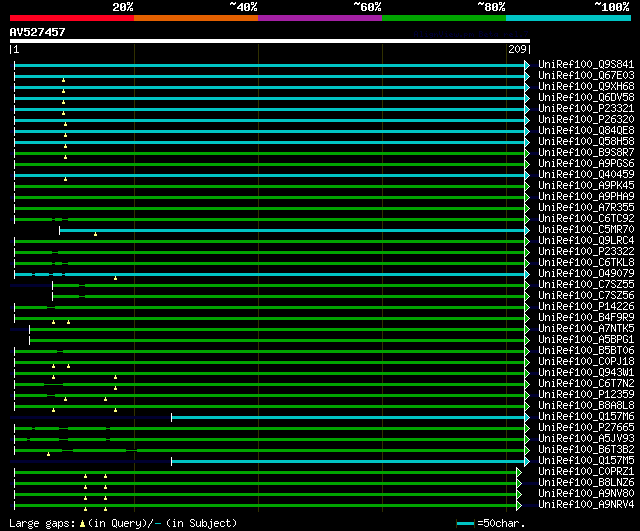Image resolution: width=640 pixels, height=531 pixels.
Task: Open the UniRef100_Q67E03 hit
Action: coord(586,75)
